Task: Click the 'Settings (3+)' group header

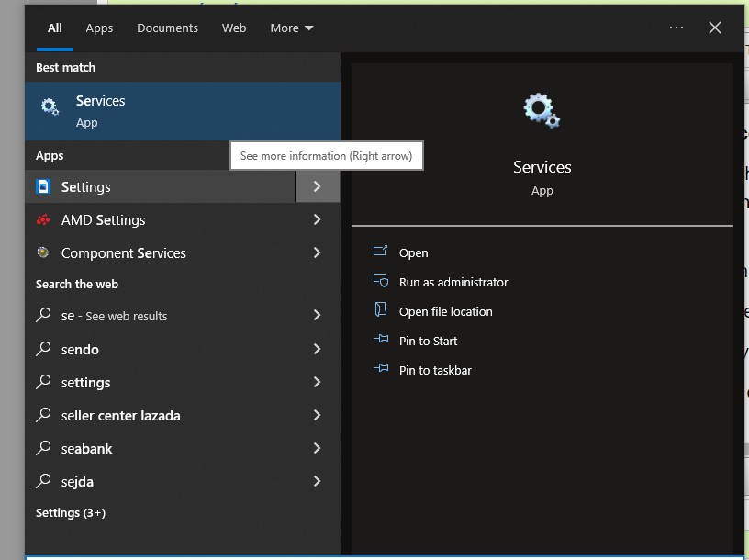Action: point(71,512)
